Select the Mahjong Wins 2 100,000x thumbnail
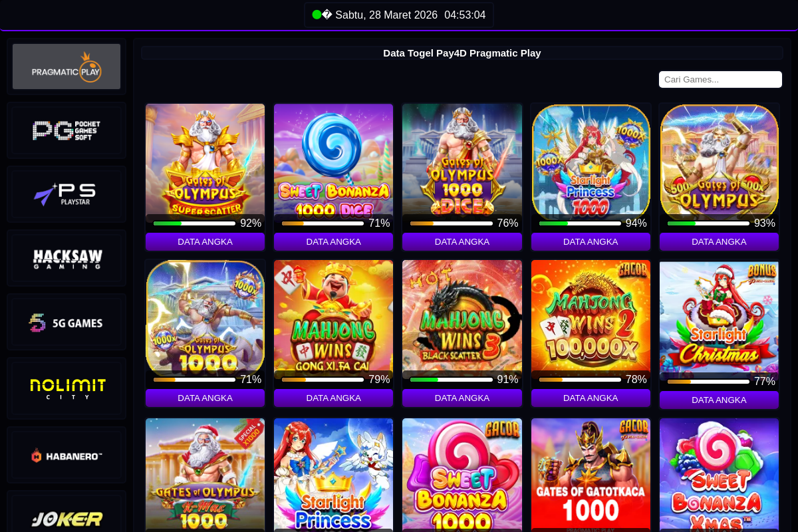798x532 pixels. [591, 316]
